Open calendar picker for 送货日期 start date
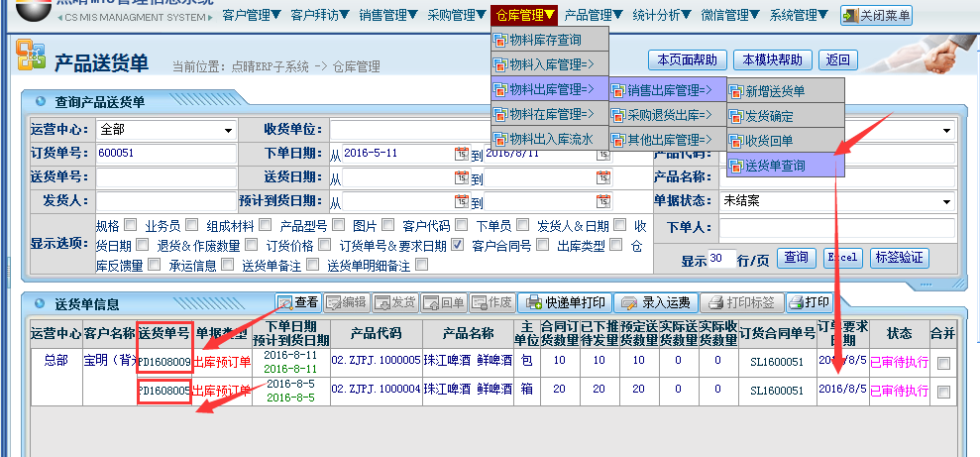Image resolution: width=980 pixels, height=457 pixels. coord(461,178)
